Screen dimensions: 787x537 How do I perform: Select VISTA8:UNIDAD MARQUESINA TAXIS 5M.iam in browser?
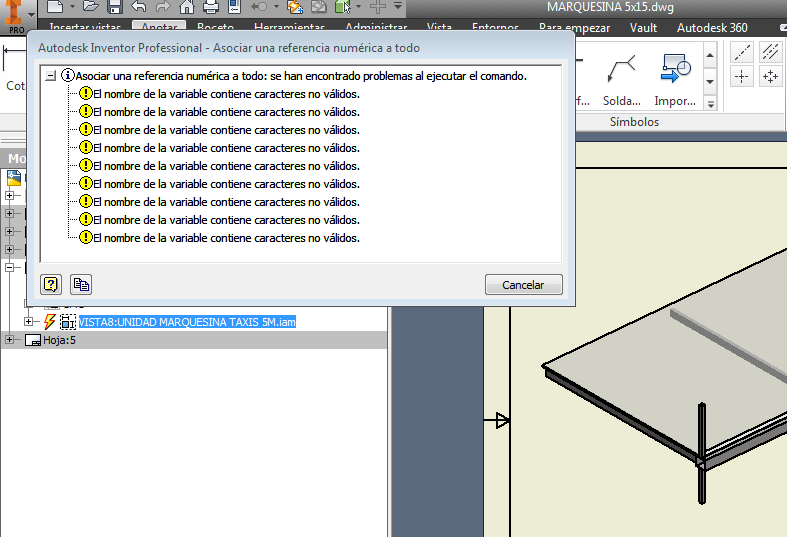click(x=187, y=322)
